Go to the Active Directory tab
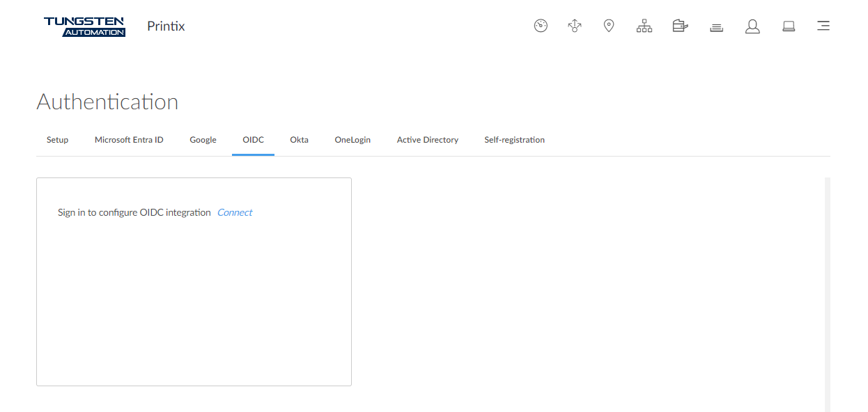Viewport: 868px width, 412px height. point(427,140)
